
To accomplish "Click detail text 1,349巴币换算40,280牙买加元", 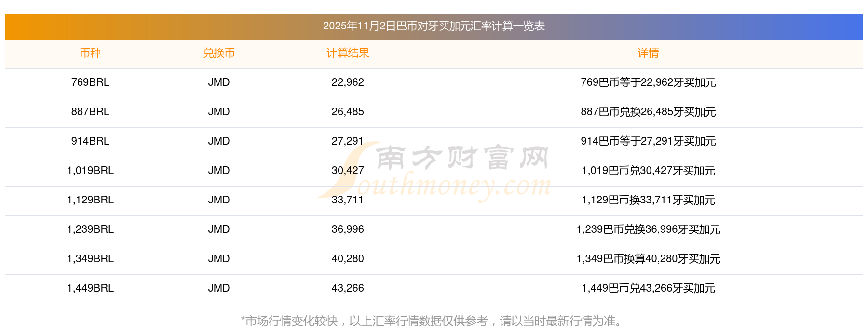I will click(x=648, y=259).
